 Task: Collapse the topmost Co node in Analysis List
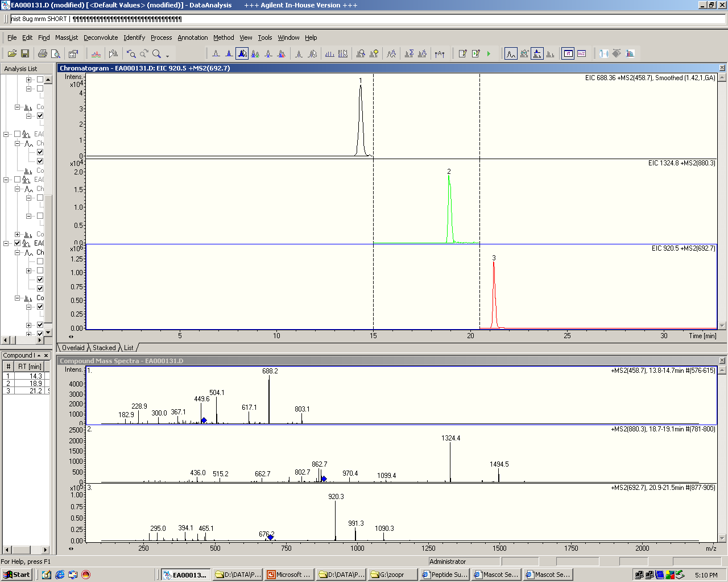[18, 107]
